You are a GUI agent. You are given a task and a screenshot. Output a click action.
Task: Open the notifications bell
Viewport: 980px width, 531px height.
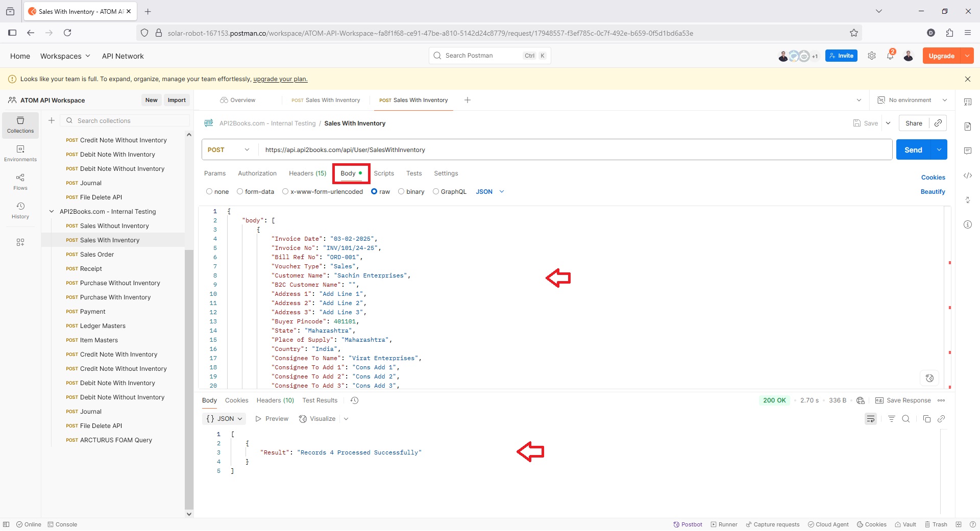890,56
